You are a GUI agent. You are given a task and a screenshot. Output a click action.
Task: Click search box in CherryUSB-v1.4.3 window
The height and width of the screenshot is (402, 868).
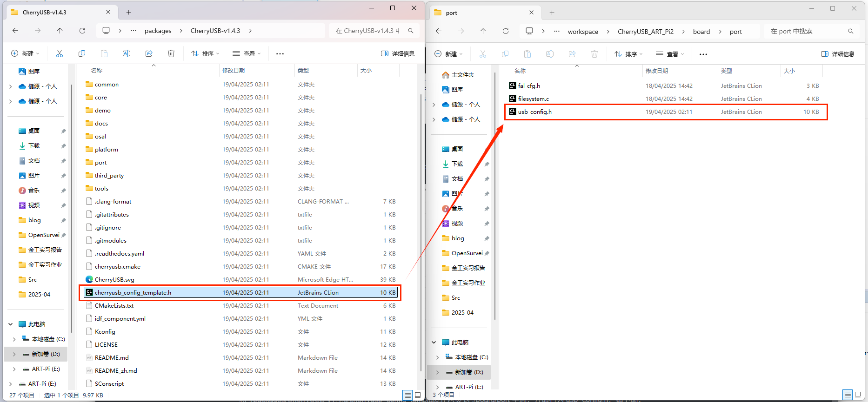tap(374, 31)
